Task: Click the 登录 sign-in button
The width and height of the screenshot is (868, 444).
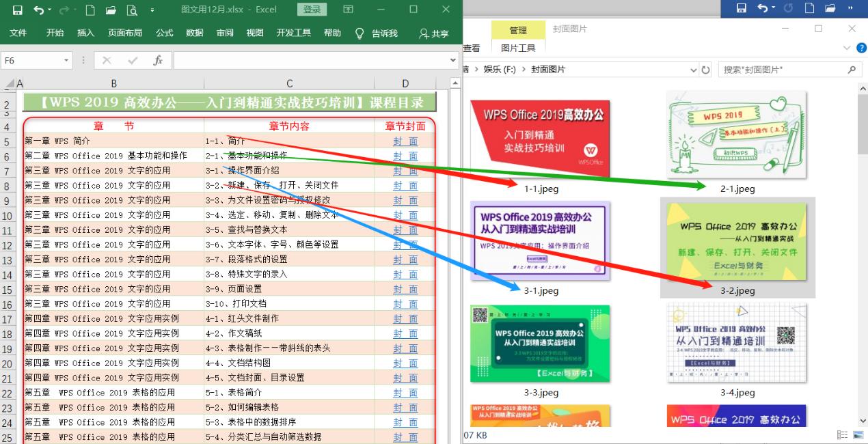Action: pyautogui.click(x=312, y=10)
